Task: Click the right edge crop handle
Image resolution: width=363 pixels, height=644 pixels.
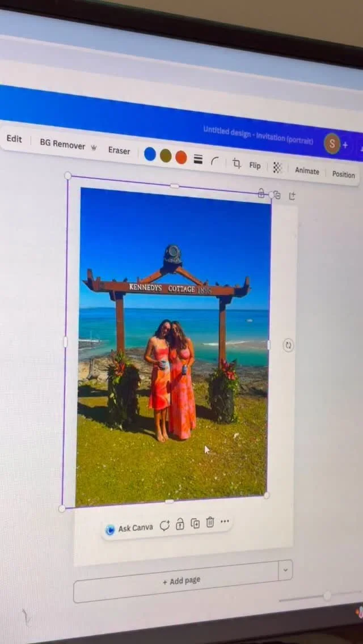Action: tap(269, 345)
